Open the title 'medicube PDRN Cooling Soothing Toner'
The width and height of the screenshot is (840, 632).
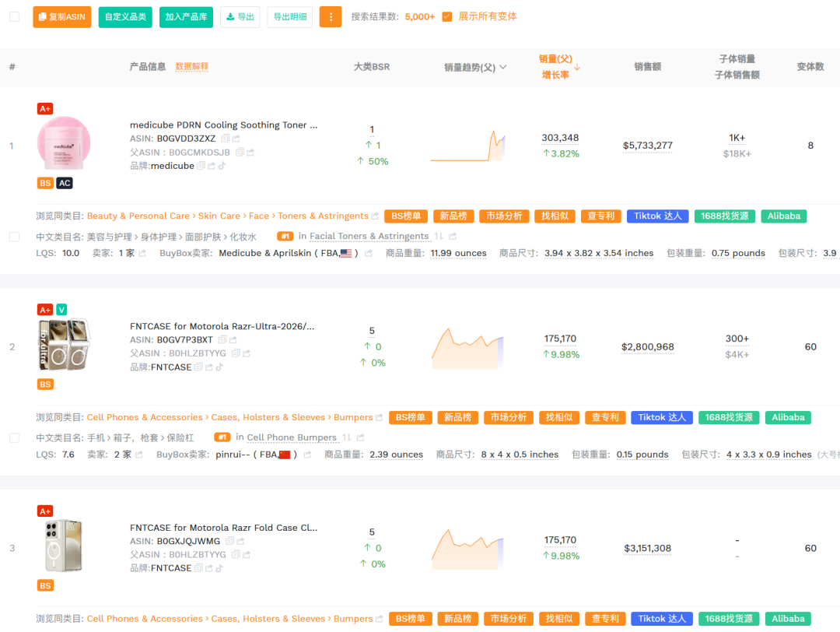click(x=223, y=125)
